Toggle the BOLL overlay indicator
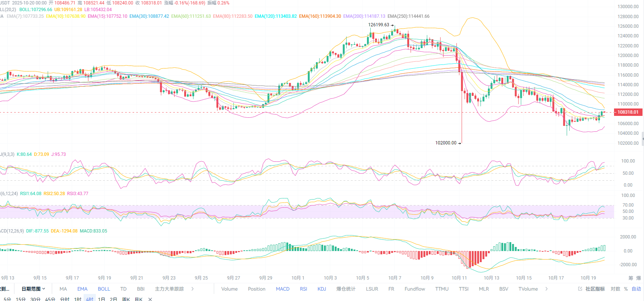 pos(104,289)
